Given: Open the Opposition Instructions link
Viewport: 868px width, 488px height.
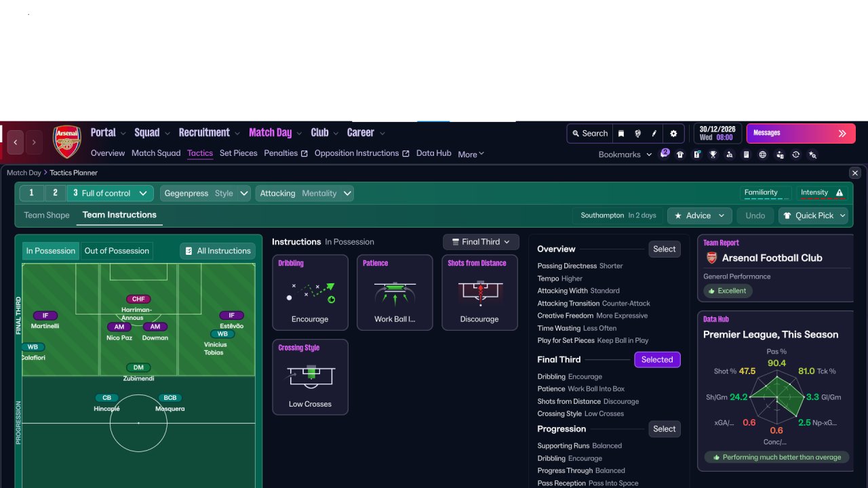Looking at the screenshot, I should tap(362, 153).
